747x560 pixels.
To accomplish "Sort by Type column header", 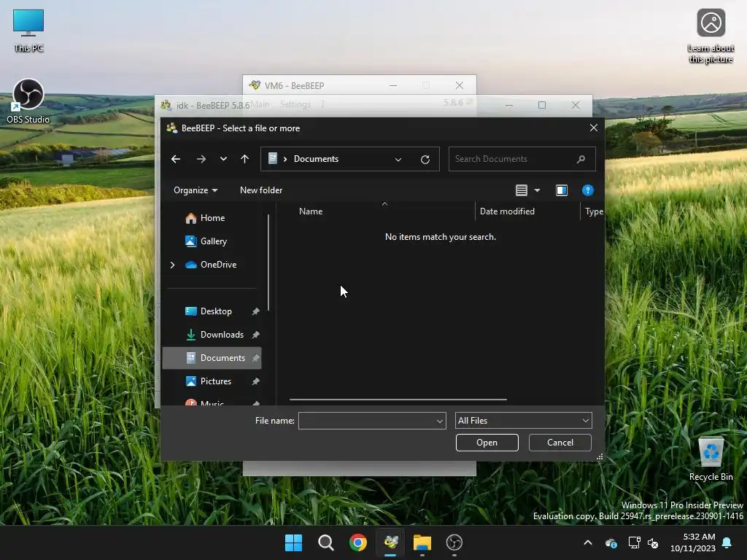I will pos(594,211).
